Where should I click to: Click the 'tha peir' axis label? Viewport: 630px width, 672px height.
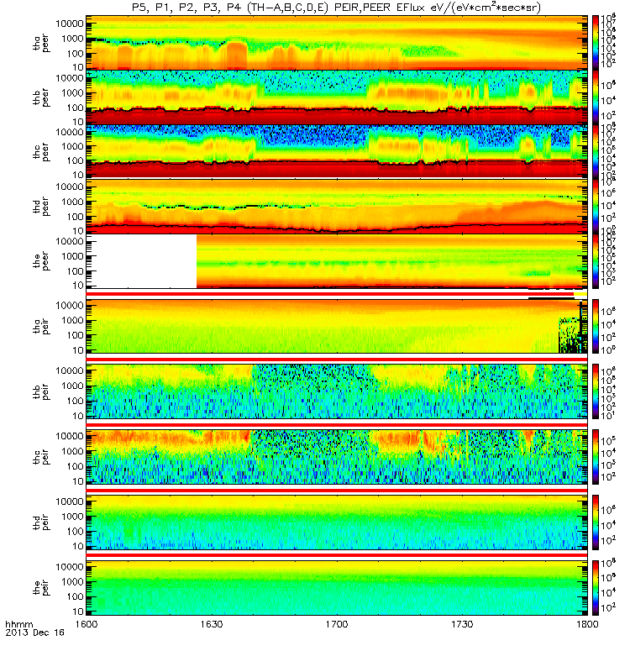tap(41, 326)
